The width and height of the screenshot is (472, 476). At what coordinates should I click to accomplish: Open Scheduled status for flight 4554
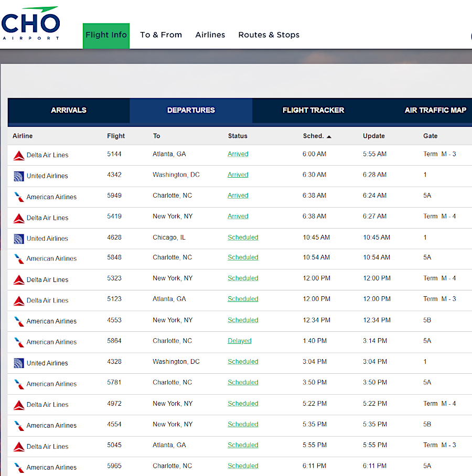point(243,425)
